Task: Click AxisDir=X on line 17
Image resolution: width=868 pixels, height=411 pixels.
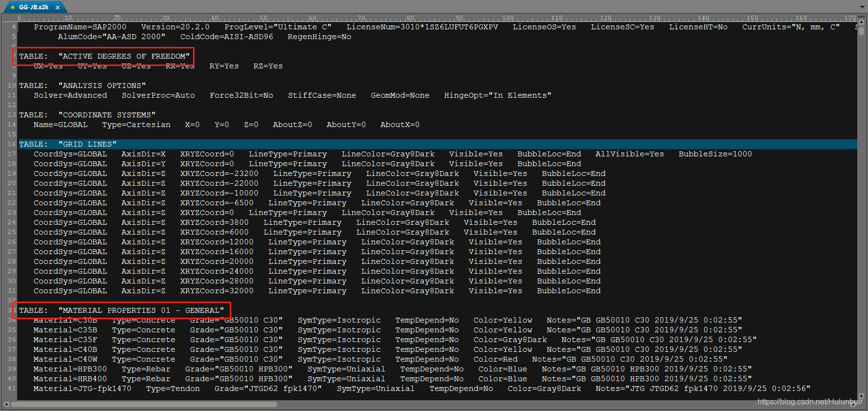Action: (x=144, y=154)
